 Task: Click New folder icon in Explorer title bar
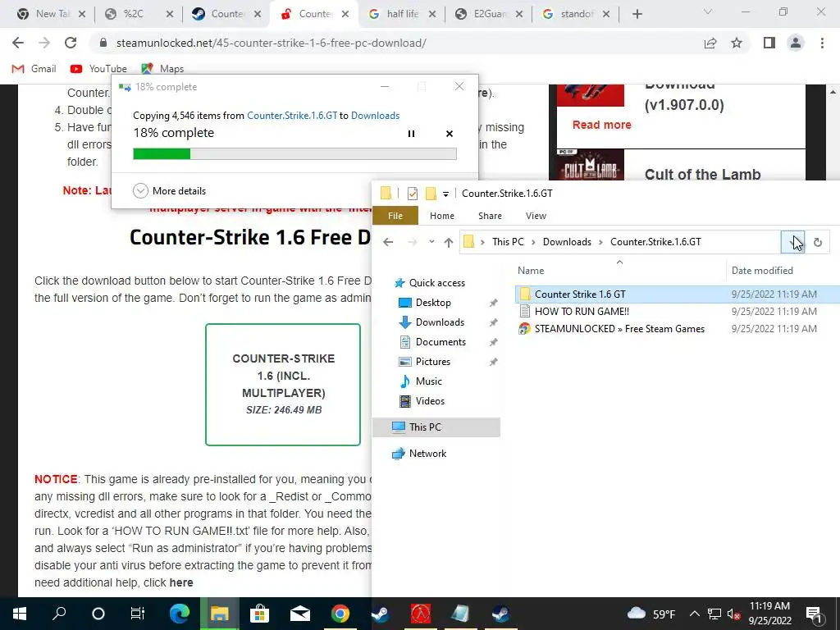tap(431, 194)
